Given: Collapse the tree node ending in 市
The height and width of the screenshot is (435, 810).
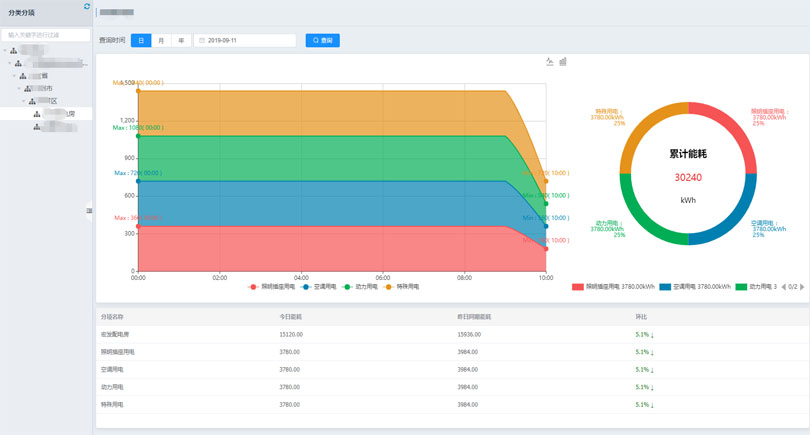Looking at the screenshot, I should pyautogui.click(x=19, y=89).
